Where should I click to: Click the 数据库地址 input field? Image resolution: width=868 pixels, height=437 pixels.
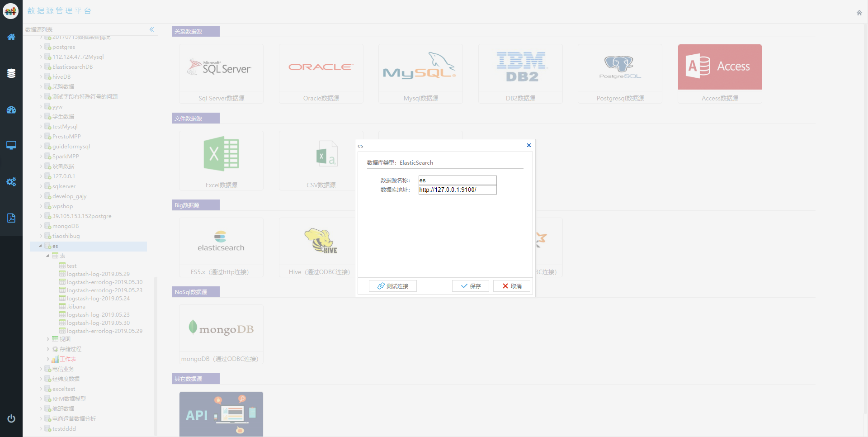(458, 190)
